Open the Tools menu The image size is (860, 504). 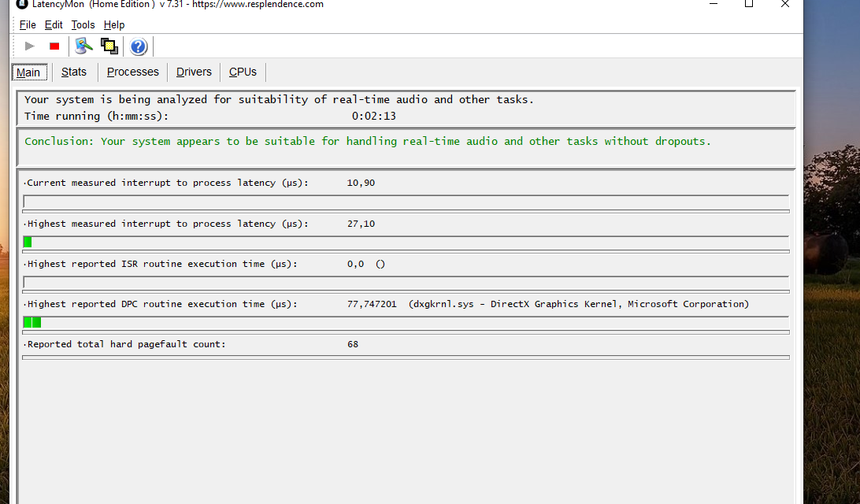tap(83, 24)
